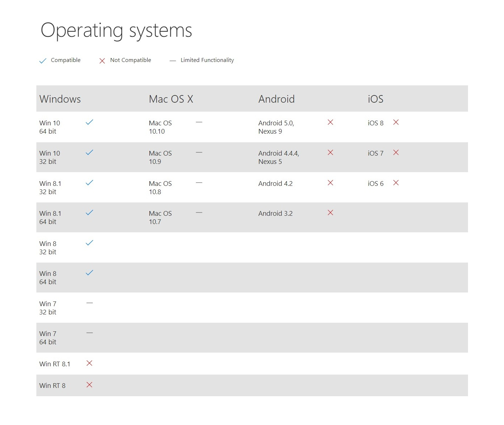The width and height of the screenshot is (504, 425).
Task: Click the Win 8.1 64 bit label
Action: pos(50,218)
